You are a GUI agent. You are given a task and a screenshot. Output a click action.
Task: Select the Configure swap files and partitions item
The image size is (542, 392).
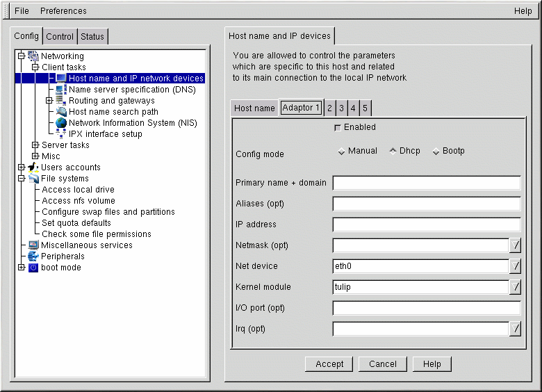(108, 212)
